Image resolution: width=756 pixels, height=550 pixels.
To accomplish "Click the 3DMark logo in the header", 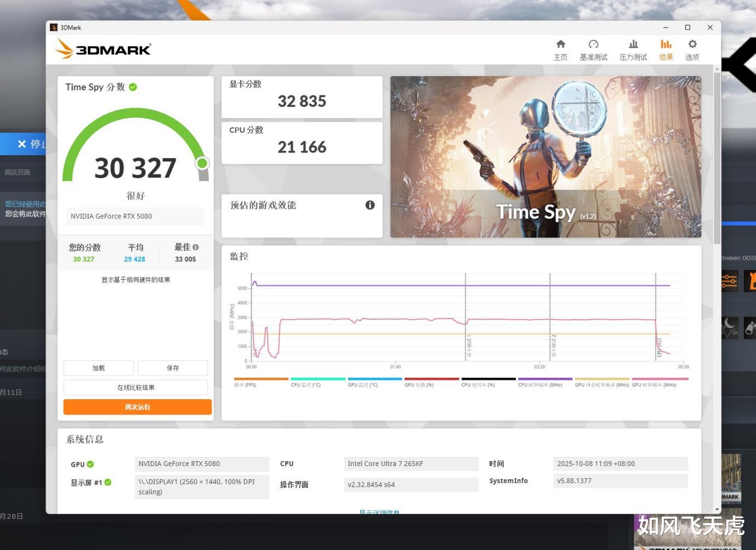I will click(x=103, y=49).
